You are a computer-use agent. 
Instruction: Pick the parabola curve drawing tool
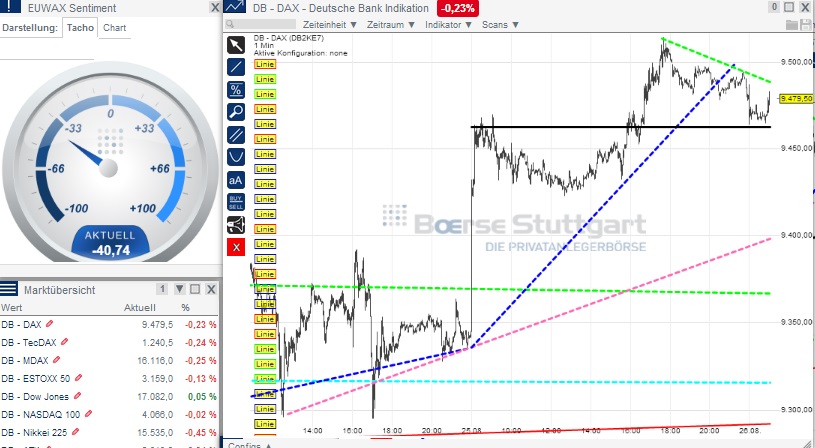pos(236,157)
